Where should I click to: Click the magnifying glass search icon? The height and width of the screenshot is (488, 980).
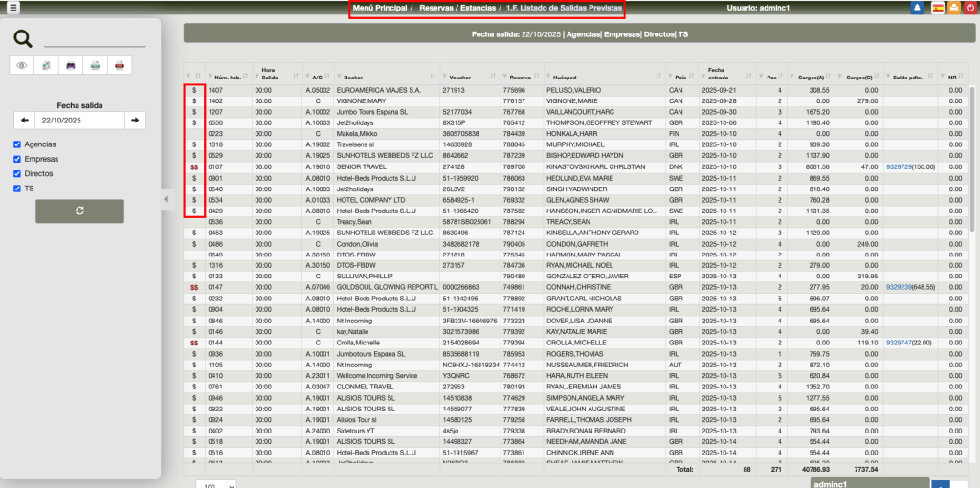tap(23, 38)
